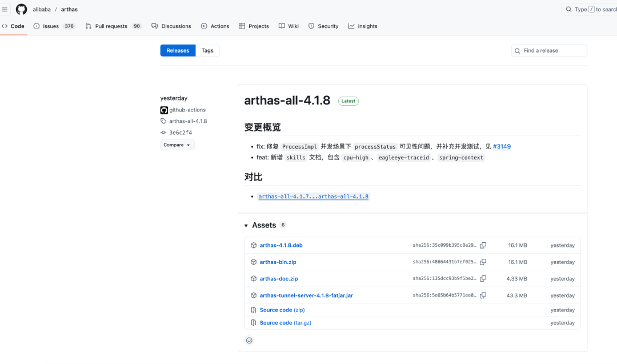Click hash text sha256:48664431b7ef025…
Screen dimensions: 617x364
444,262
